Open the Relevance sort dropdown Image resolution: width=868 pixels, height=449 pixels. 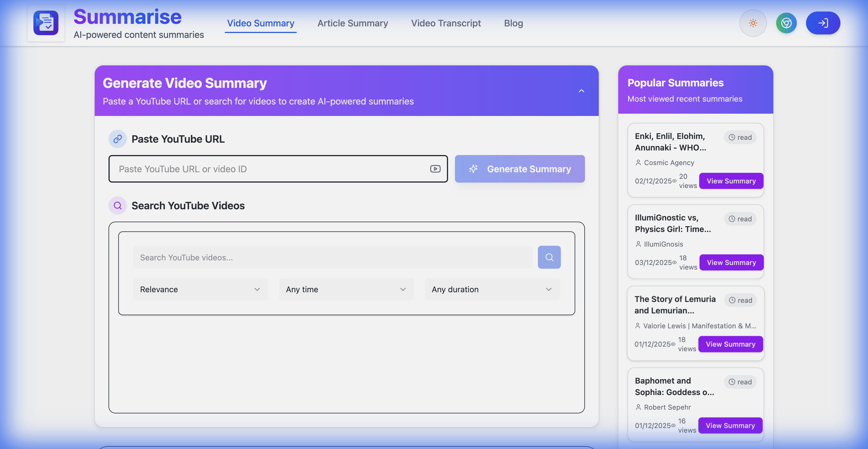click(x=200, y=290)
